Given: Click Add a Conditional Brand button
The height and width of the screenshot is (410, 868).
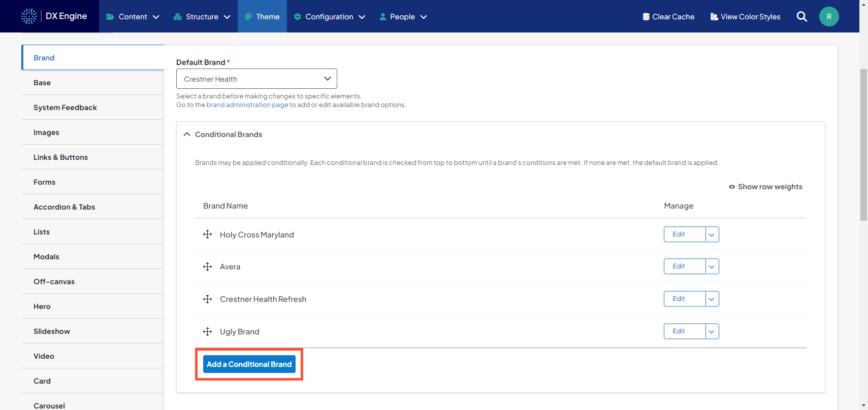Looking at the screenshot, I should [249, 364].
